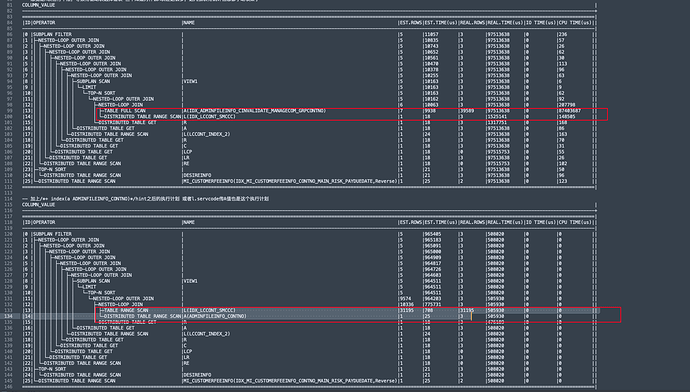This screenshot has height=392, width=690.
Task: Click REAL.TIME(us) header in upper plan
Action: [505, 23]
